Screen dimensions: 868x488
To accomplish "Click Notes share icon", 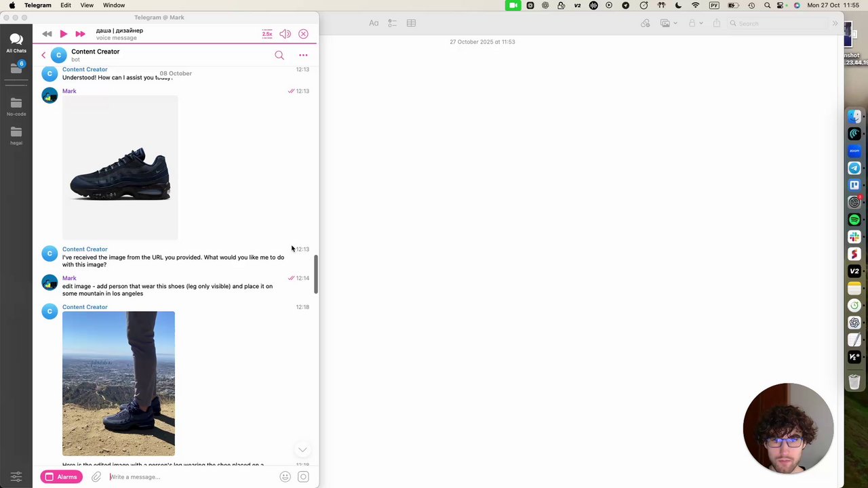I will click(x=716, y=23).
